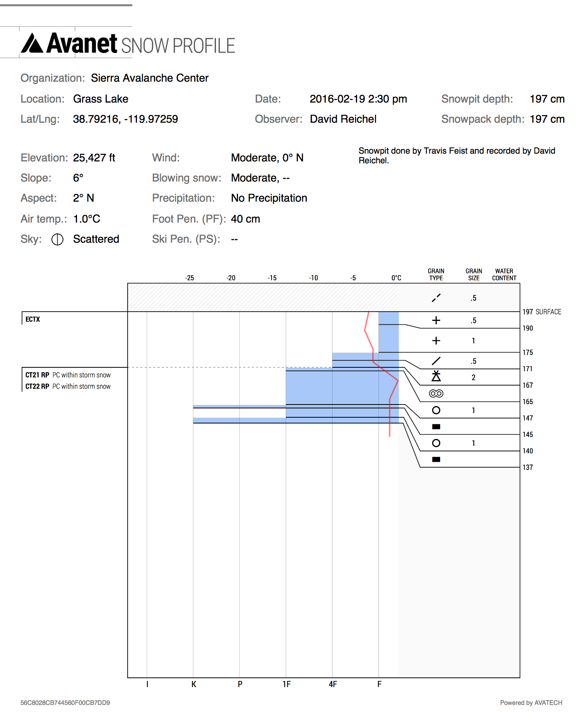Select the CT21 RP test result
This screenshot has width=588, height=720.
pos(37,375)
